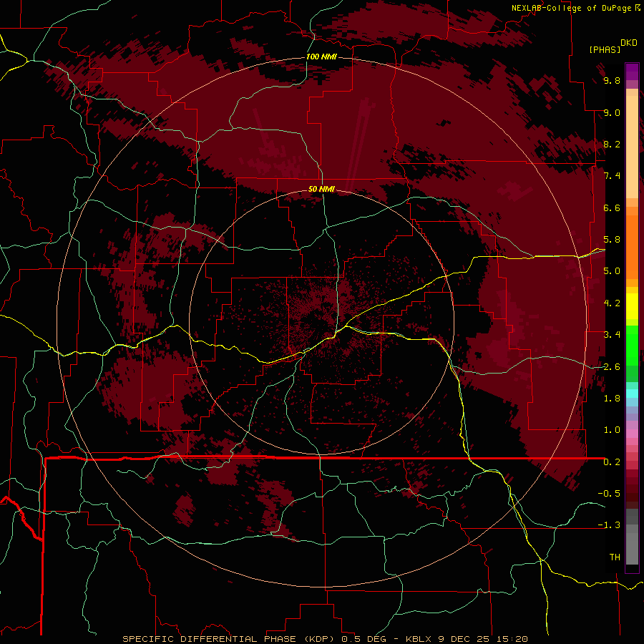This screenshot has height=644, width=644.
Task: Click the 5.0 legend value
Action: coord(612,271)
